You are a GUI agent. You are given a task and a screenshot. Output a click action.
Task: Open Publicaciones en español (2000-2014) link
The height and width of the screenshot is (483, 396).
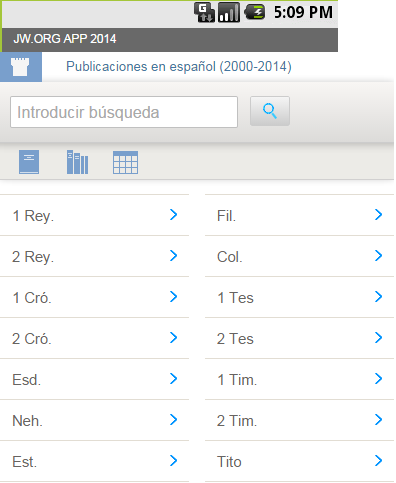click(x=179, y=67)
